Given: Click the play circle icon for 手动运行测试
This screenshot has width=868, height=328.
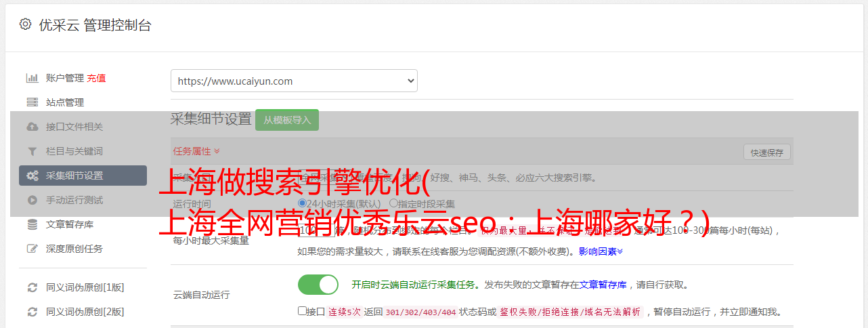Looking at the screenshot, I should click(32, 200).
